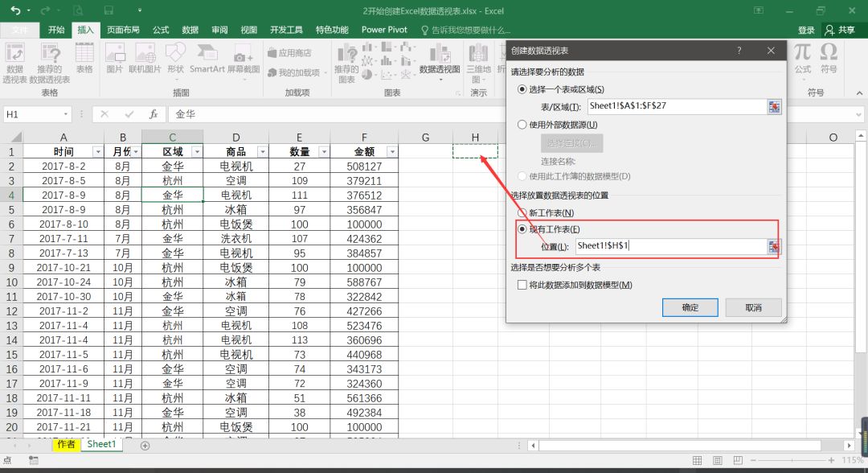Image resolution: width=868 pixels, height=473 pixels.
Task: Click the Save icon in quick access toolbar
Action: 108,10
